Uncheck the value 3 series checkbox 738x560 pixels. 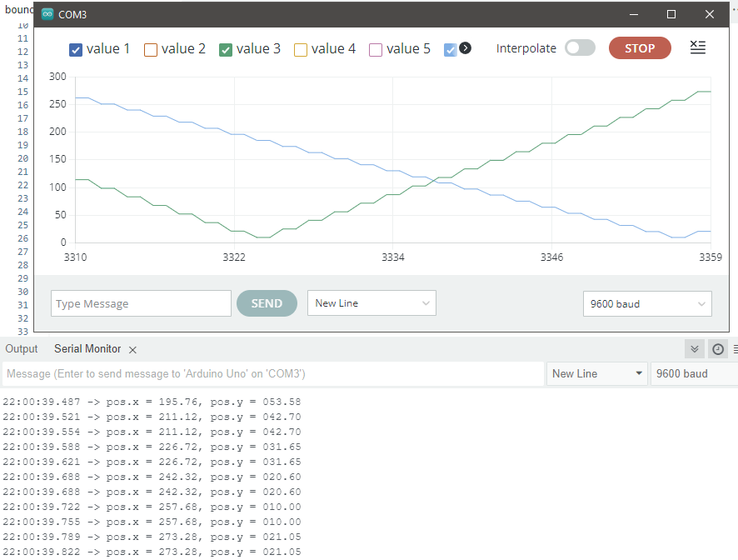pyautogui.click(x=226, y=50)
